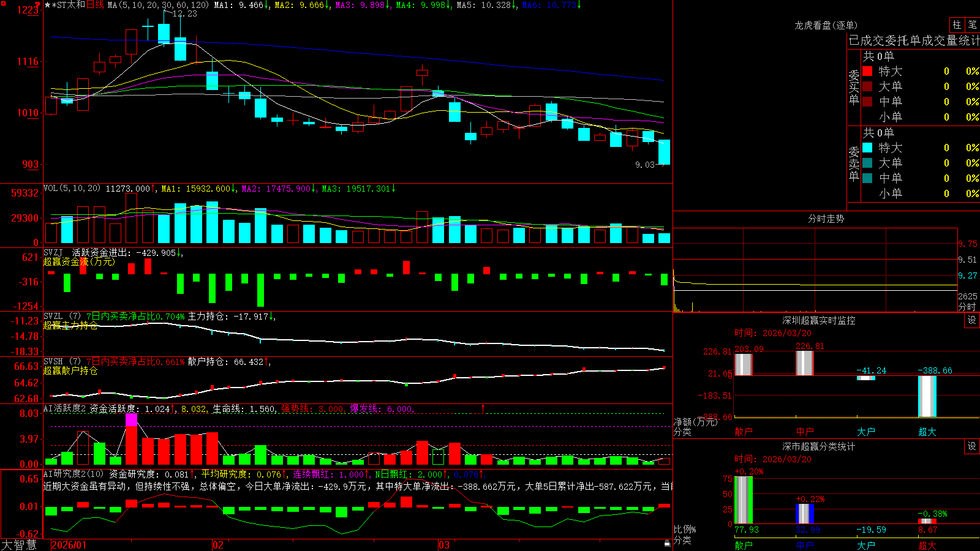Click the 大智慧 logo label
This screenshot has height=551, width=980.
(x=19, y=545)
